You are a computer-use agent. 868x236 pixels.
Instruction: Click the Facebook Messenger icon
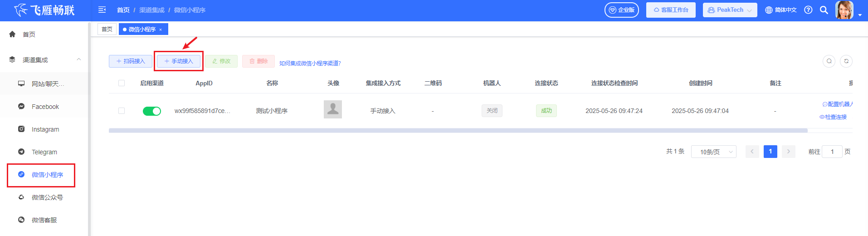(21, 106)
